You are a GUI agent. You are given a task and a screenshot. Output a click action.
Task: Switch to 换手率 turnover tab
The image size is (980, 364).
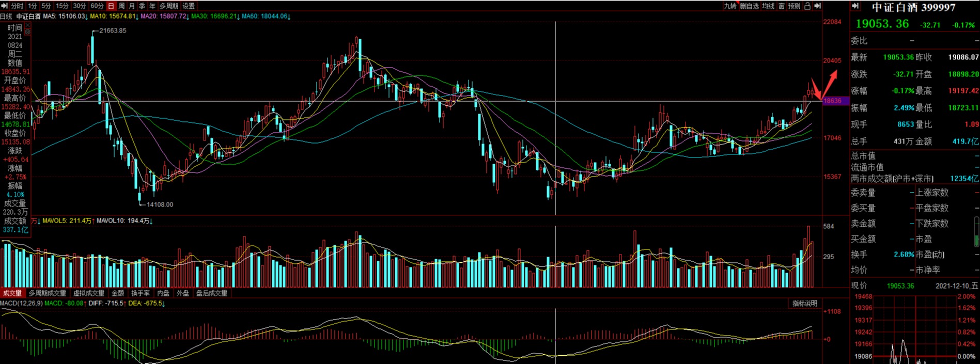(x=141, y=293)
